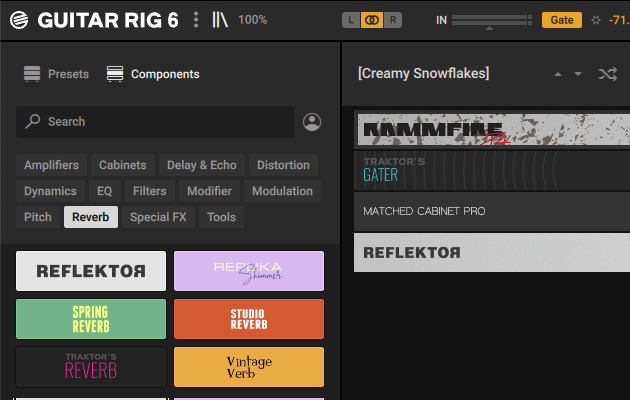Select the Traktor's Gater rack module
Image resolution: width=630 pixels, height=400 pixels.
(492, 170)
